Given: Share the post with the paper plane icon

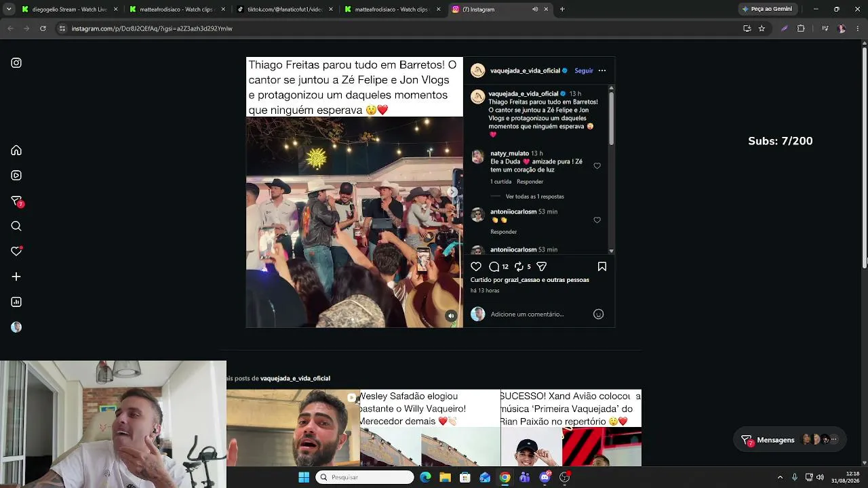Looking at the screenshot, I should 541,266.
